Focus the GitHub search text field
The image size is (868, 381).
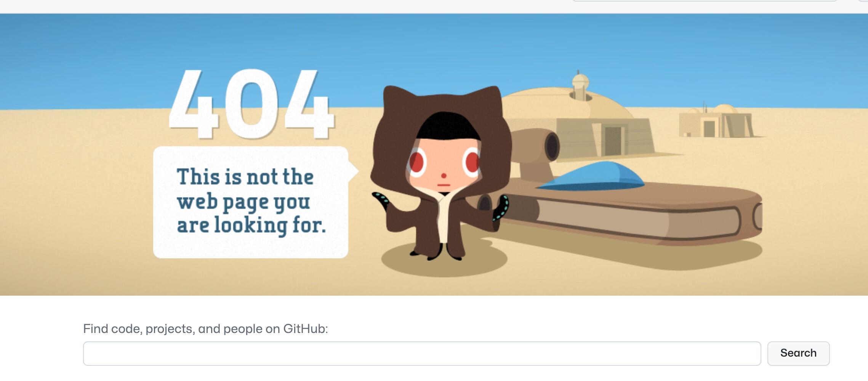[422, 354]
